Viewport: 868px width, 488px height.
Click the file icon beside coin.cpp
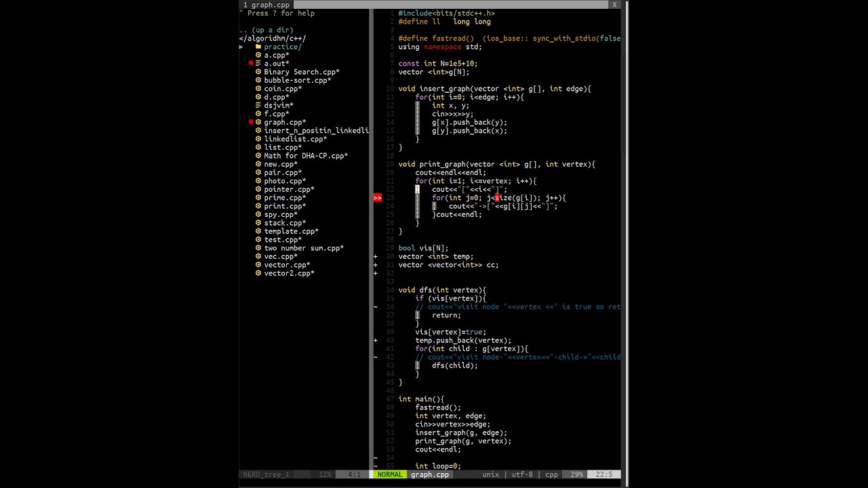258,89
